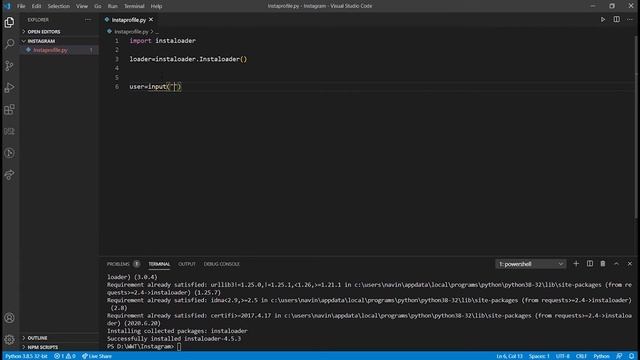Open the powershell terminal selector dropdown

[531, 264]
